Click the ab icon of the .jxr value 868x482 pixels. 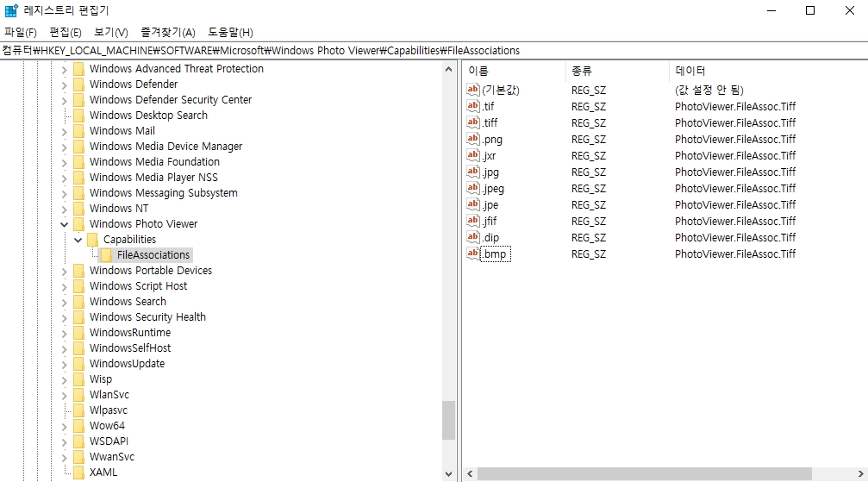(472, 155)
